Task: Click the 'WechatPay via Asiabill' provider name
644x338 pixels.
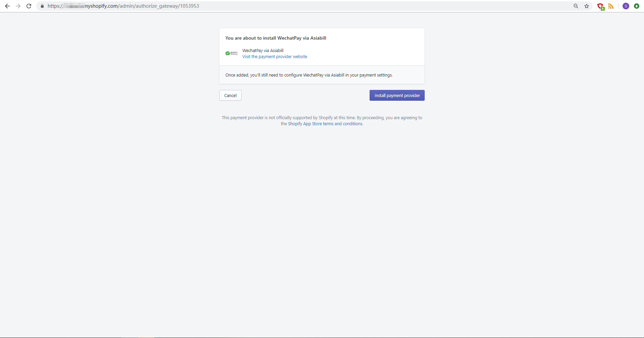Action: [x=263, y=51]
